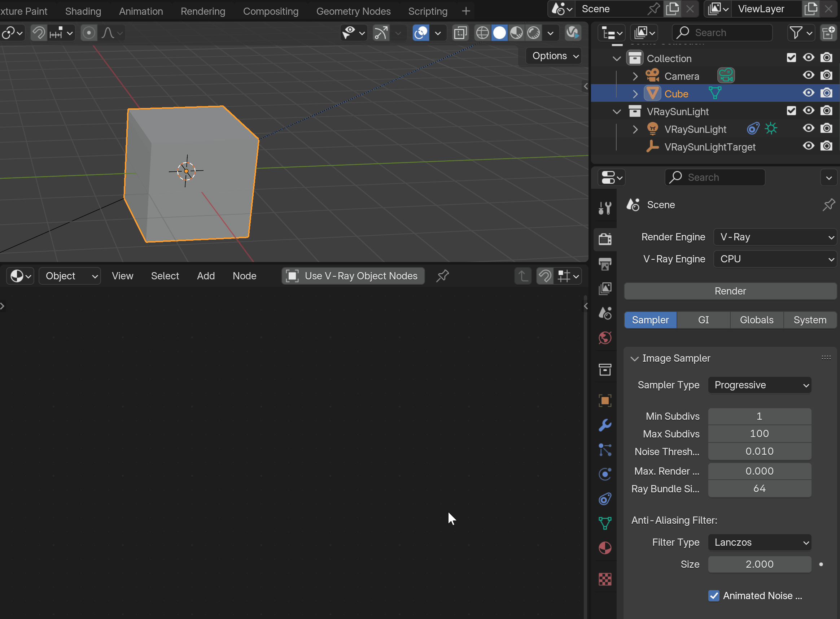Image resolution: width=840 pixels, height=619 pixels.
Task: Open the Physics properties tab
Action: pos(605,474)
